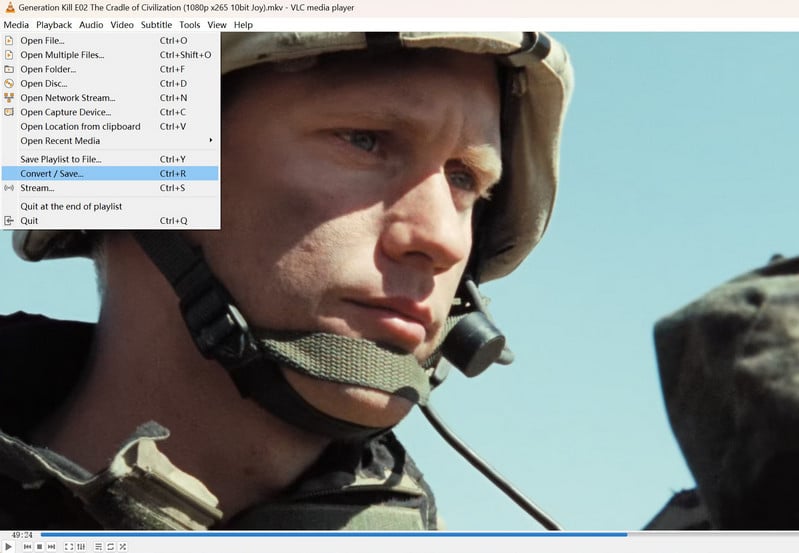Image resolution: width=799 pixels, height=553 pixels.
Task: Toggle random shuffle playback
Action: [x=123, y=546]
